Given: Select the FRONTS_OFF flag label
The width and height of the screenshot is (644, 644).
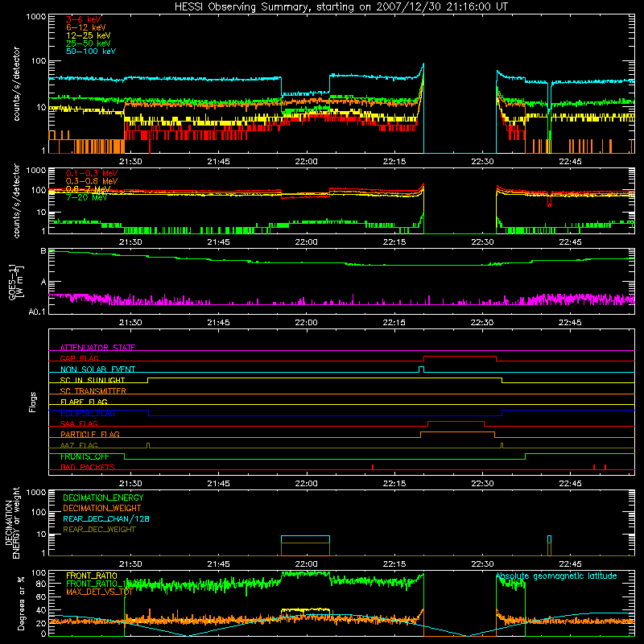Looking at the screenshot, I should [85, 456].
